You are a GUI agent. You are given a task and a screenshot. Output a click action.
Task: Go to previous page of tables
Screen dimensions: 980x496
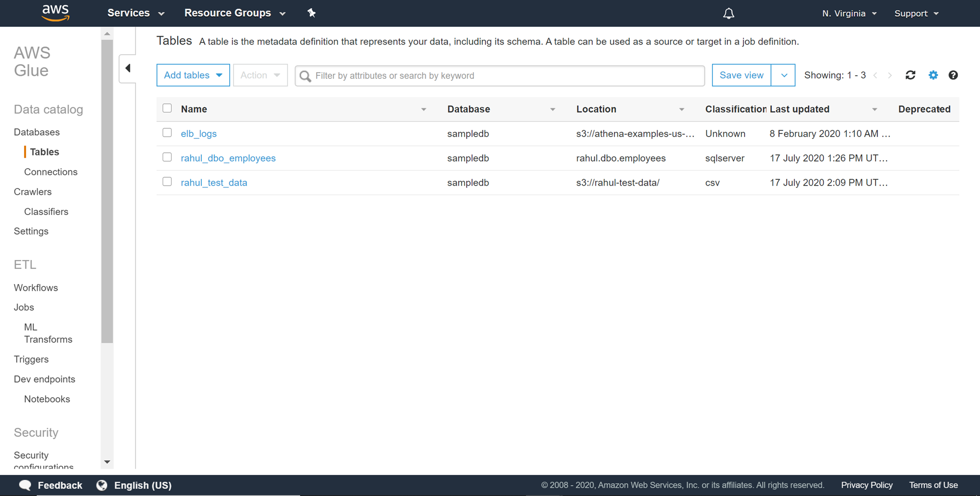(876, 75)
